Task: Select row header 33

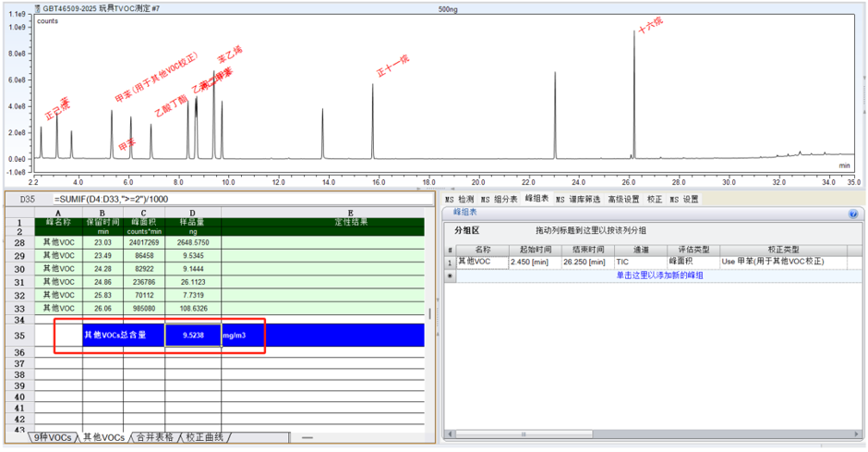Action: 19,309
